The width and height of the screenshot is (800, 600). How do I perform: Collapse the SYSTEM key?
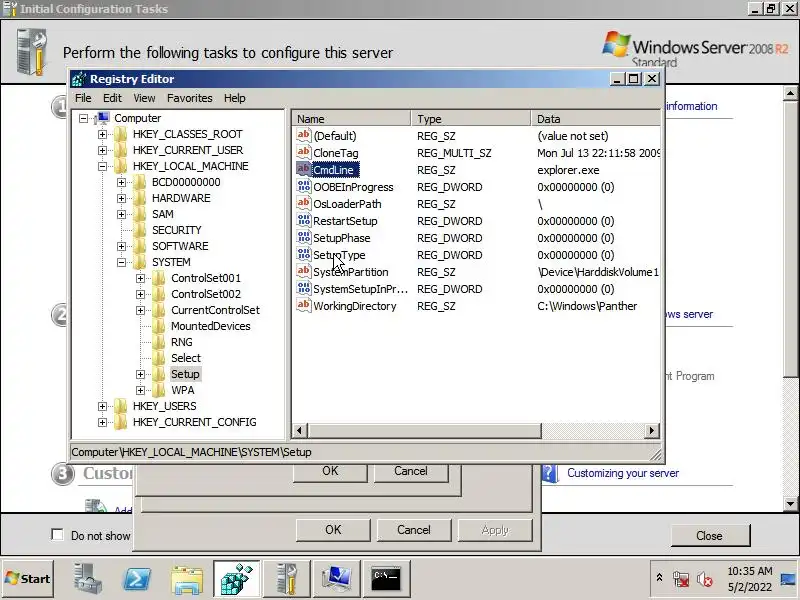(x=121, y=262)
